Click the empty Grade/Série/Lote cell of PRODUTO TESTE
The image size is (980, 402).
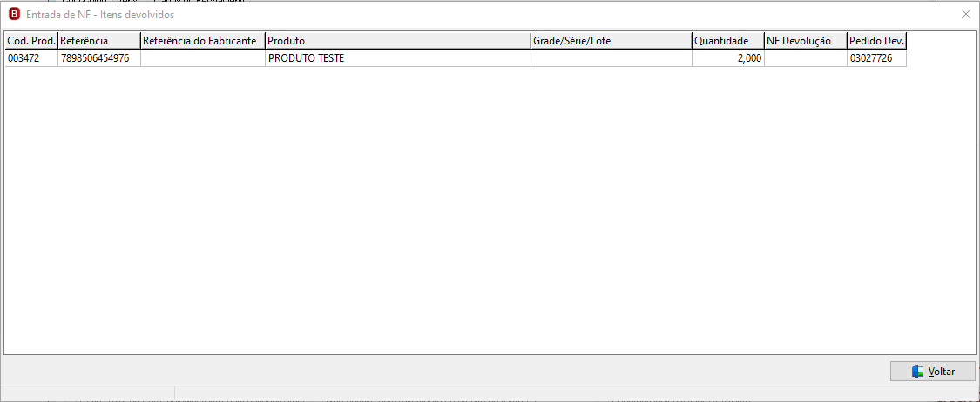612,58
